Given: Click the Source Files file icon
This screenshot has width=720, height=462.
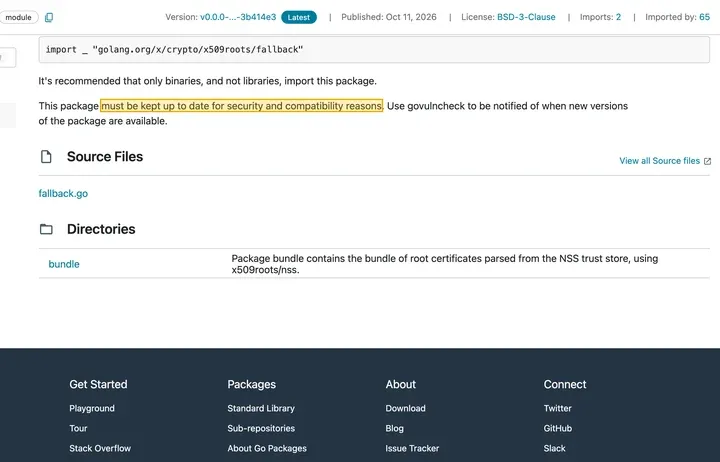Looking at the screenshot, I should (x=46, y=157).
